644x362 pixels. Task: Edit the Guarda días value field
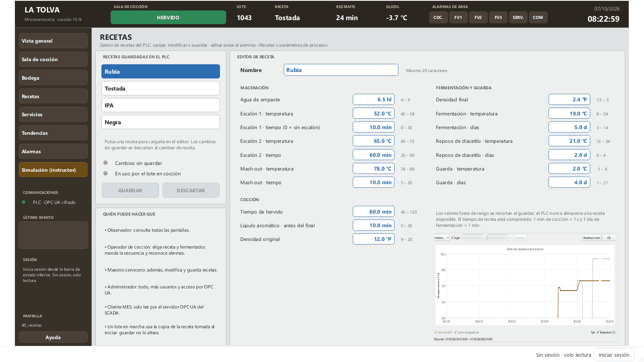point(569,182)
